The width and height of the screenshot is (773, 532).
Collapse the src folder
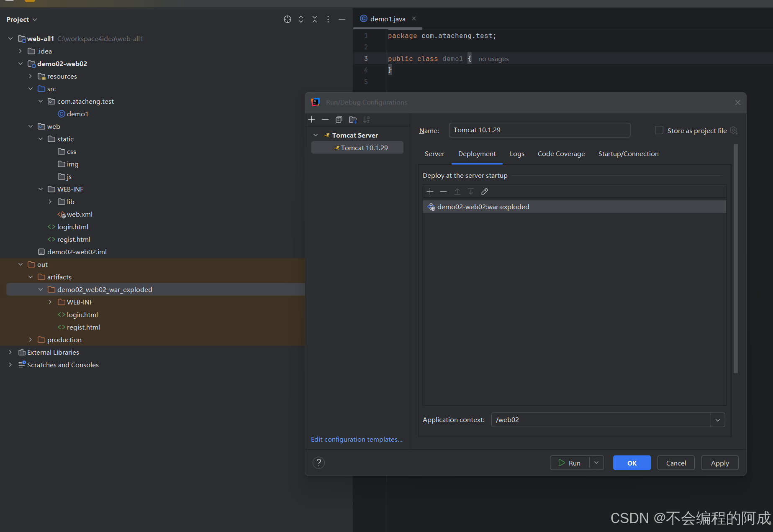click(x=31, y=89)
